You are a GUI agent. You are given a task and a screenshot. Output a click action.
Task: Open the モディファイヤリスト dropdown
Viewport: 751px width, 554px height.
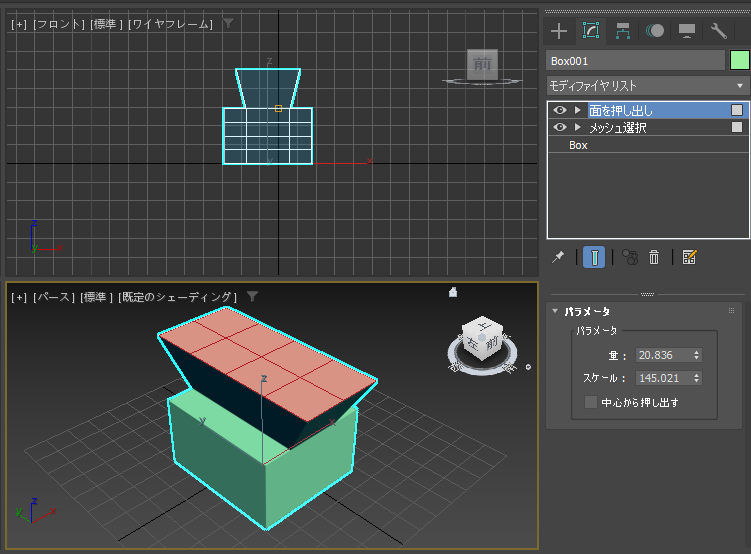click(x=647, y=86)
